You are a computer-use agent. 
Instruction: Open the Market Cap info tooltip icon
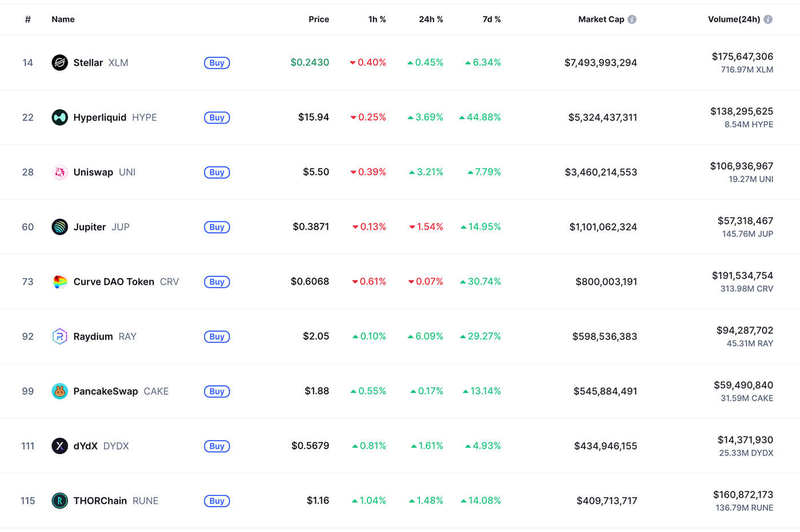click(632, 19)
